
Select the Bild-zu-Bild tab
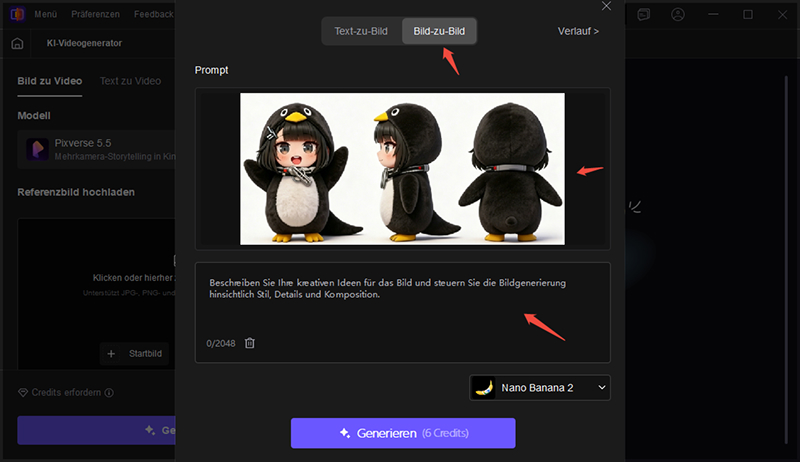(x=439, y=31)
